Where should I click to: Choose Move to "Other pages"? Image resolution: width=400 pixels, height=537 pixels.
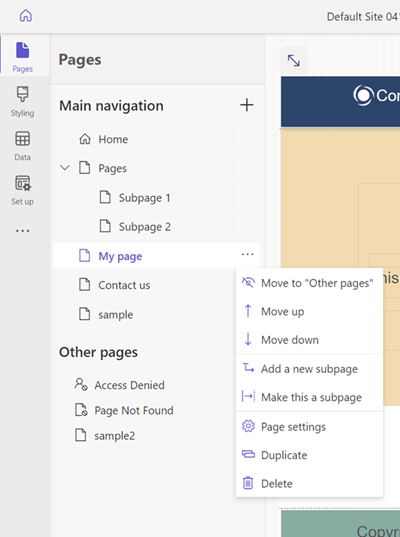click(x=309, y=283)
